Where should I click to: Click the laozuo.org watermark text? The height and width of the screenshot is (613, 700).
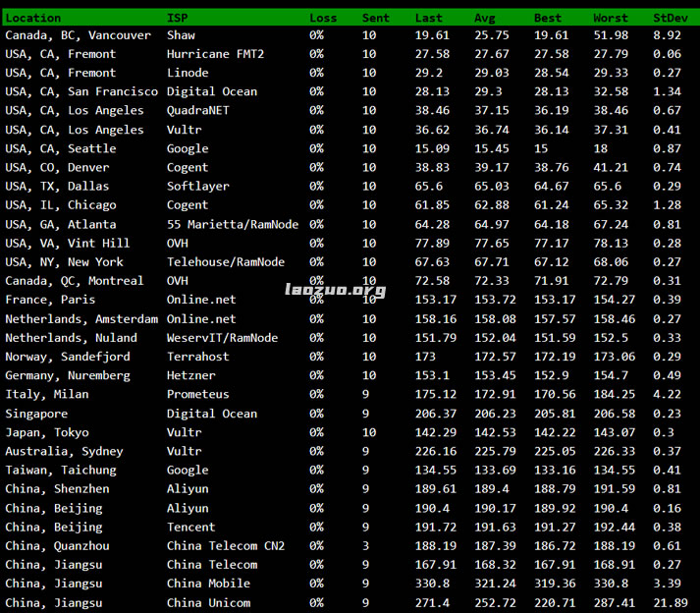tap(335, 291)
